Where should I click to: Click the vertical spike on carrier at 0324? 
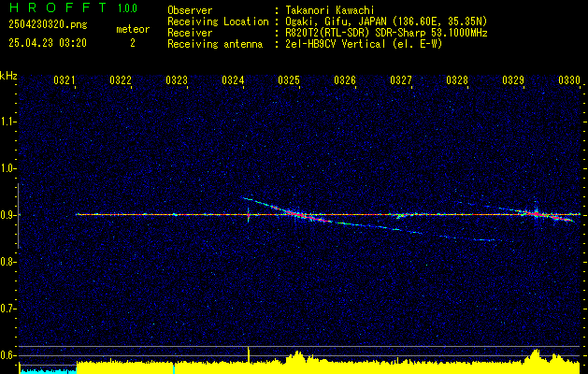(x=248, y=215)
